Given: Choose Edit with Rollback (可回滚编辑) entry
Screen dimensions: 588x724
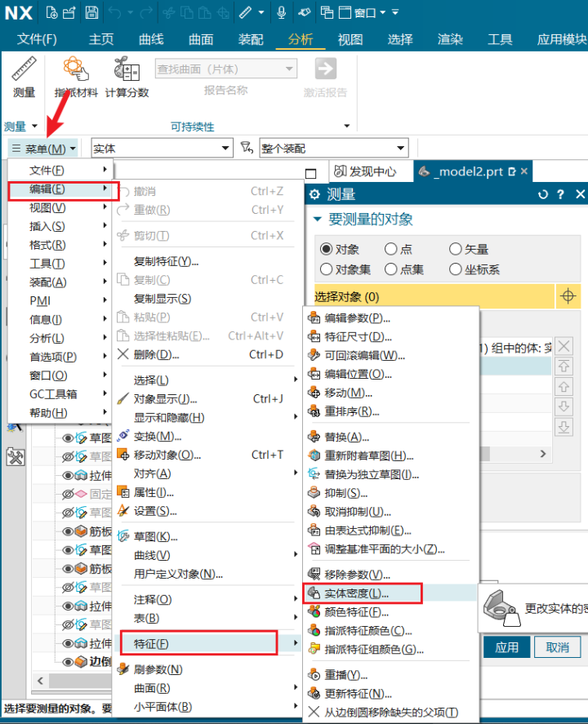Looking at the screenshot, I should coord(364,356).
